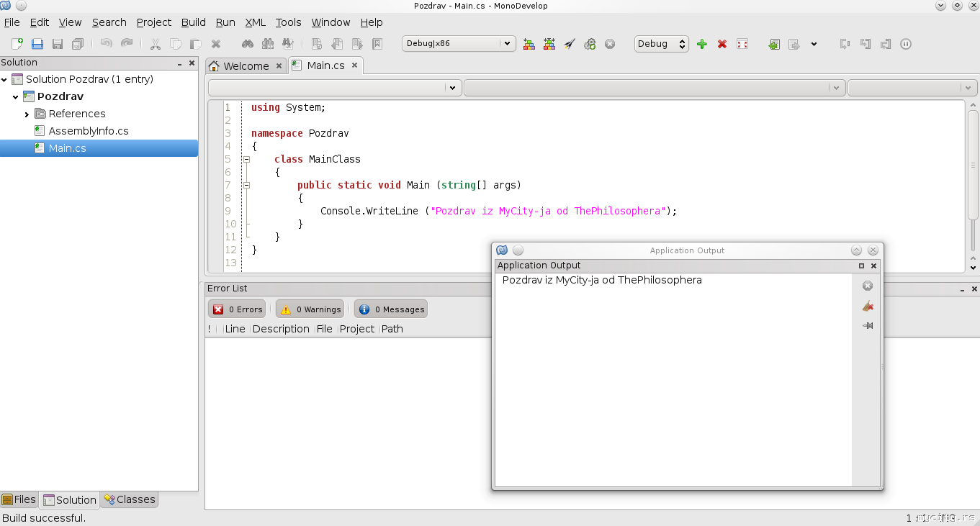Click the Stop icon in Application Output pad

(868, 286)
